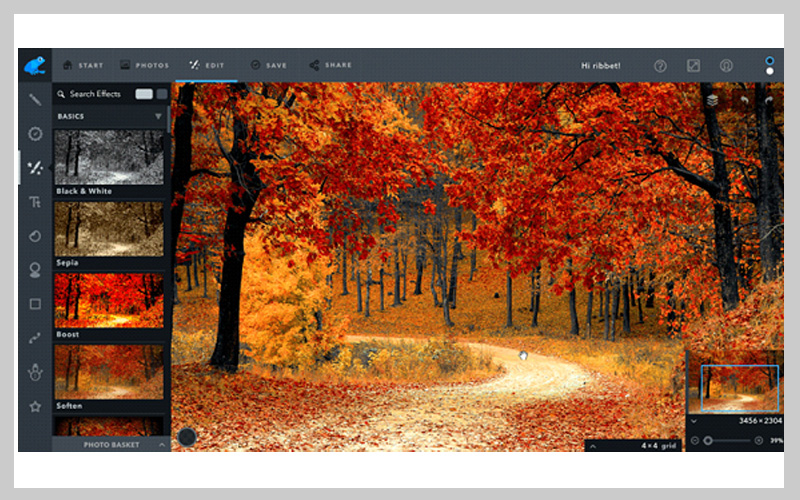Open the Save tab
800x500 pixels.
coord(268,66)
